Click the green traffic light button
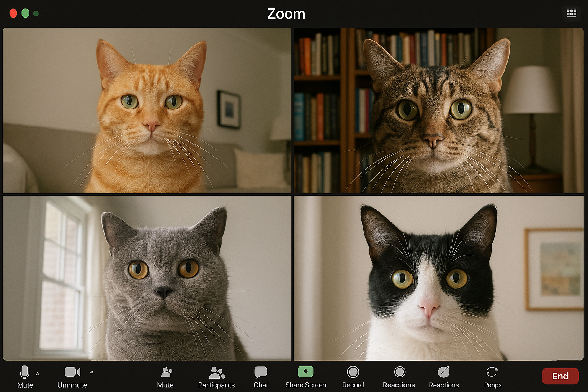Image resolution: width=588 pixels, height=392 pixels. point(25,13)
